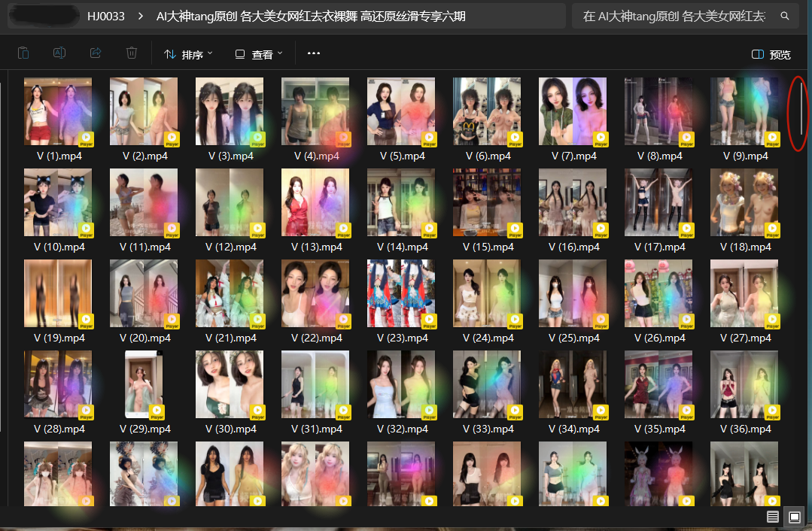Click the Share icon in toolbar

coord(96,53)
